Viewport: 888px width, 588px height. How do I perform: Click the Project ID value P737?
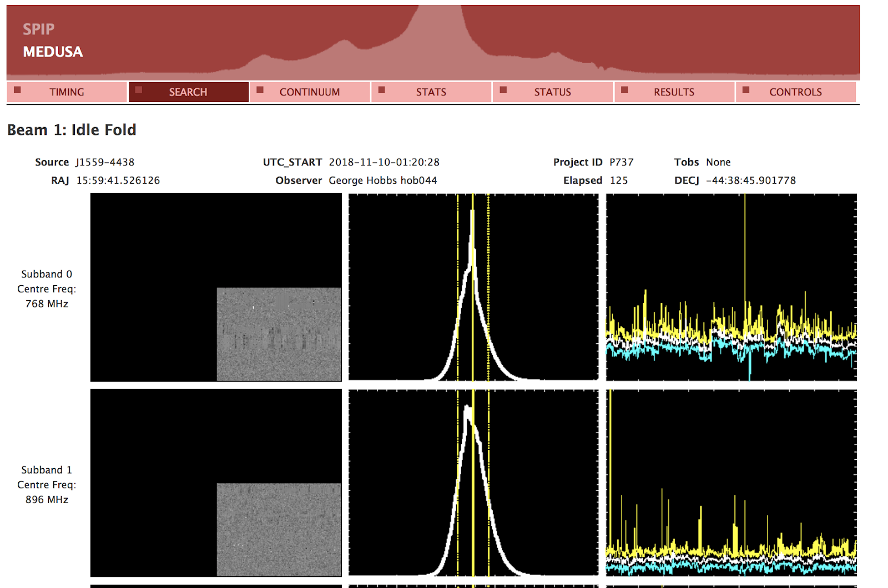point(621,162)
